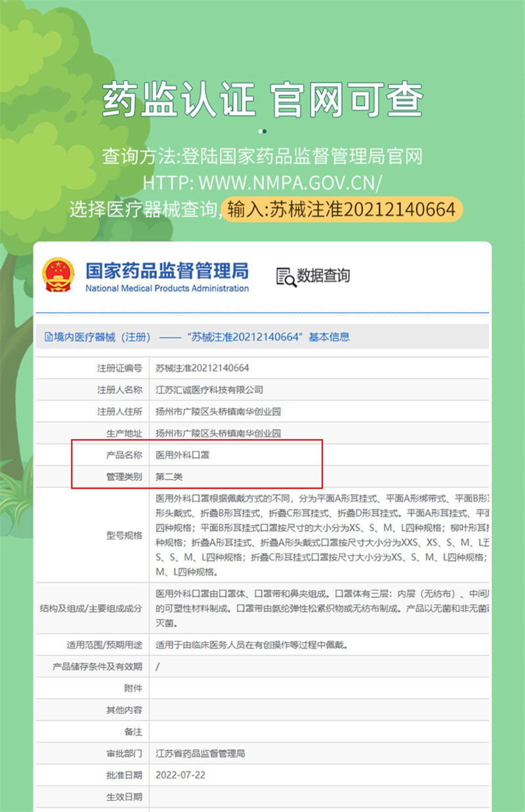Screen dimensions: 525x812
Task: Open the 数据查询 label
Action: (x=324, y=276)
